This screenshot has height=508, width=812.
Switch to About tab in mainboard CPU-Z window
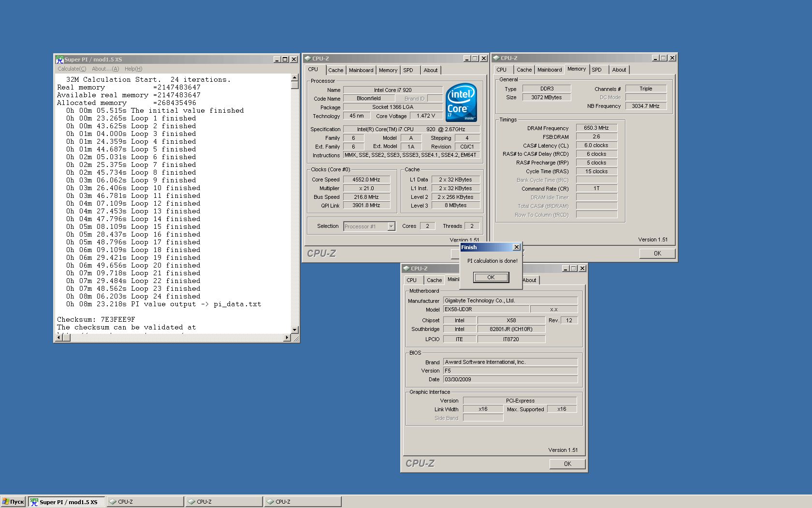(530, 280)
